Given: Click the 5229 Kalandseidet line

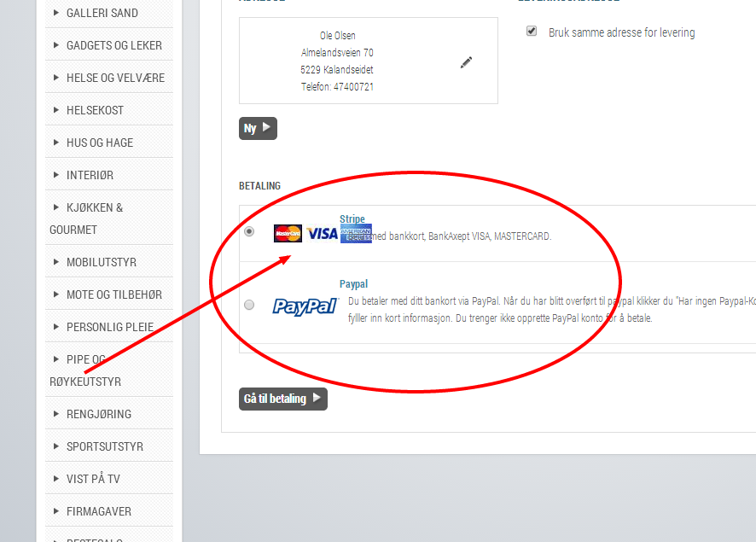Looking at the screenshot, I should pos(337,70).
